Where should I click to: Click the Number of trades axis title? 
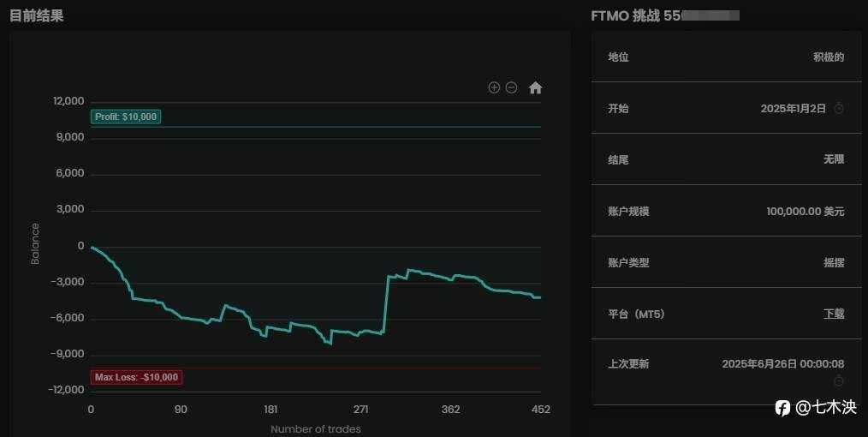(316, 428)
